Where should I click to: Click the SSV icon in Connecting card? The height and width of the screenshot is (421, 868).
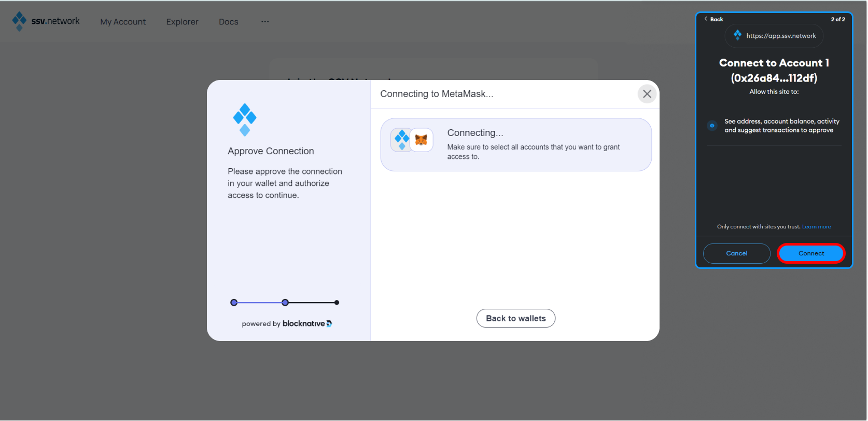click(x=402, y=140)
